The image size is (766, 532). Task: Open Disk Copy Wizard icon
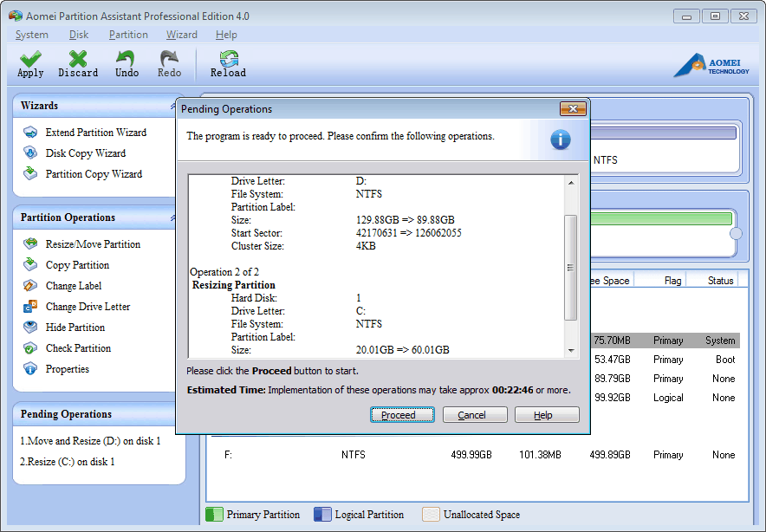[x=30, y=152]
